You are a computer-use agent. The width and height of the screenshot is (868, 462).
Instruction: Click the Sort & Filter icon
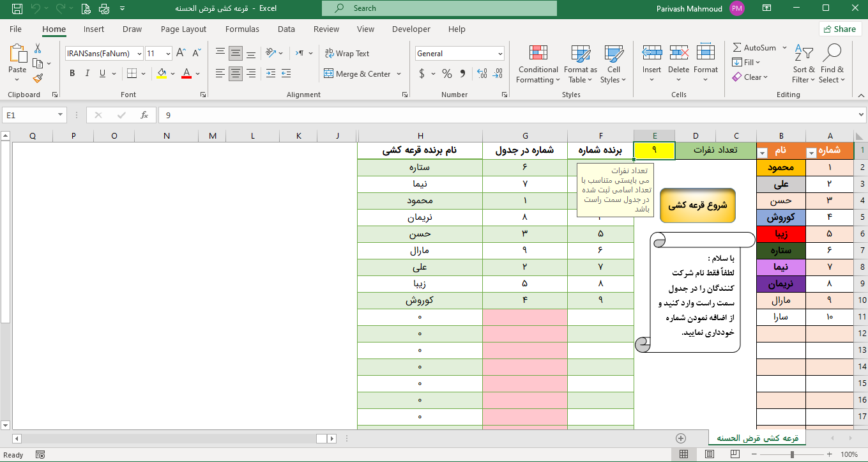click(x=803, y=54)
